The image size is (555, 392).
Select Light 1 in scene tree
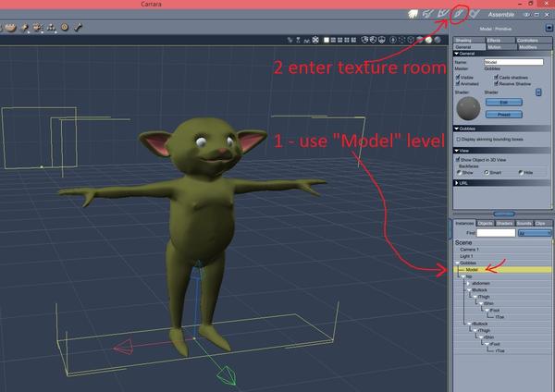point(466,256)
